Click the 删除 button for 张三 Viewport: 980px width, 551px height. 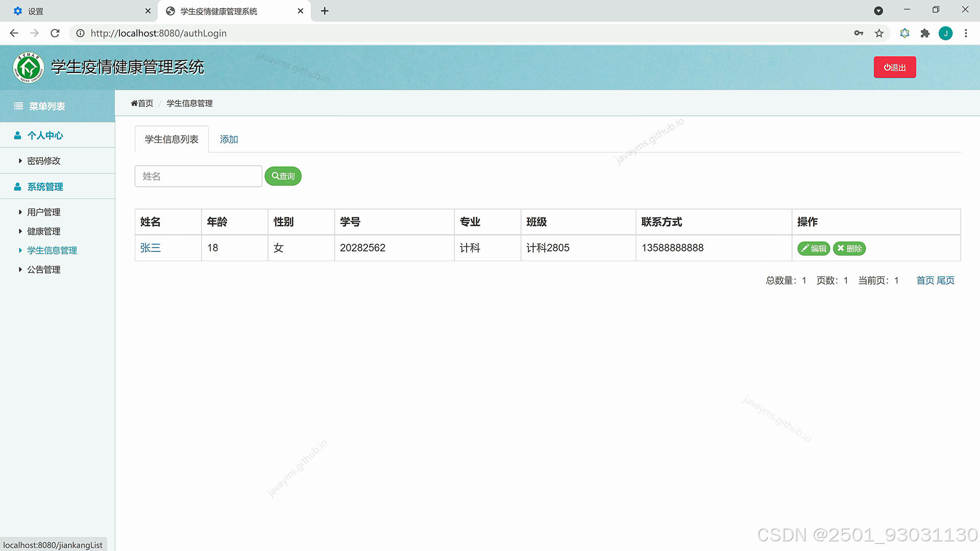click(849, 248)
